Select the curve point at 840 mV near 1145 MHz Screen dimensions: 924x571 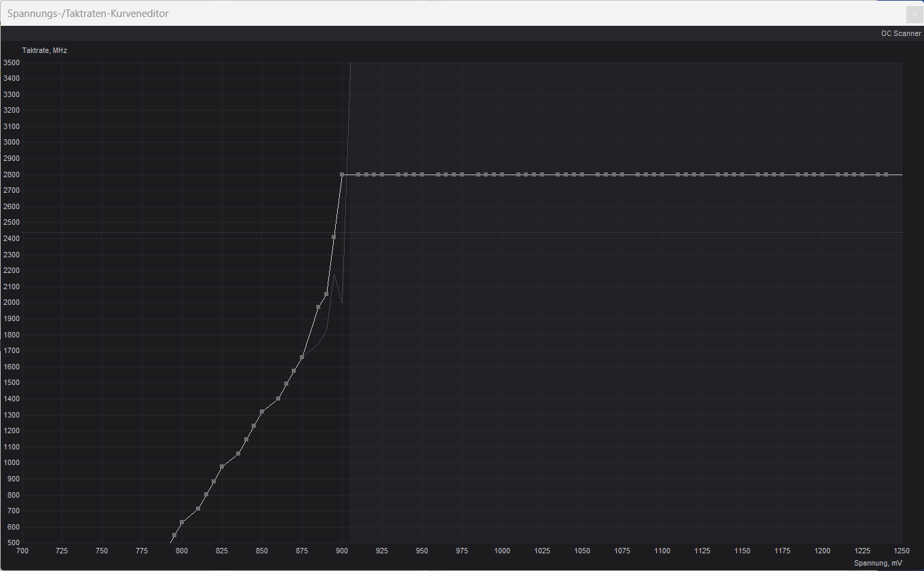click(246, 439)
